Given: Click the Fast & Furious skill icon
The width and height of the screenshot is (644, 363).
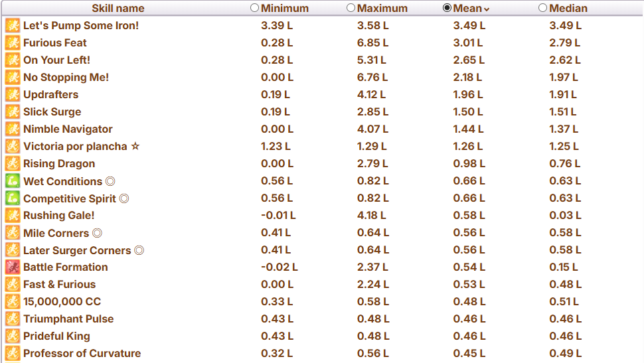Looking at the screenshot, I should pyautogui.click(x=13, y=284).
